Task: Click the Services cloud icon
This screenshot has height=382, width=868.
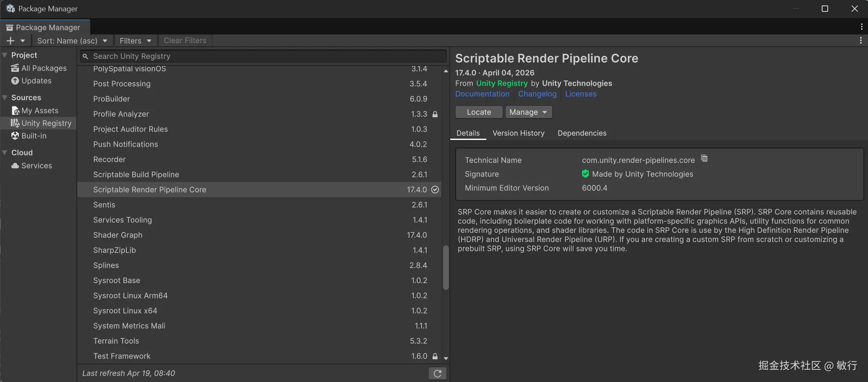Action: tap(15, 166)
